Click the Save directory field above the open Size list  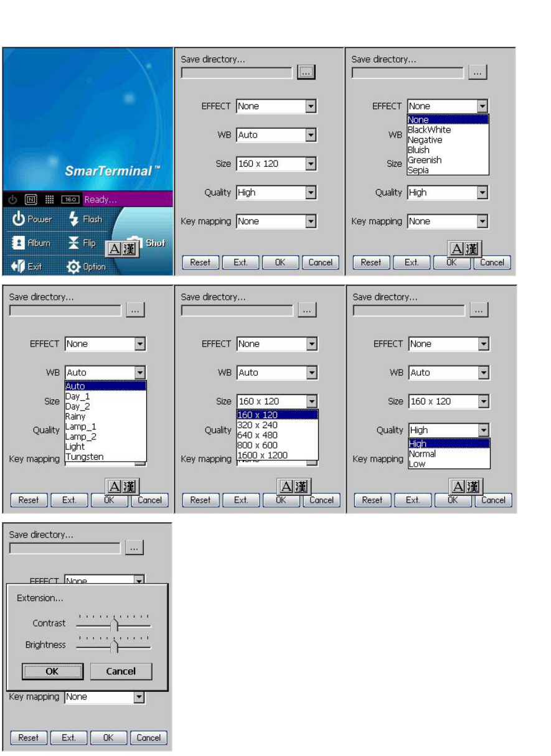point(237,310)
